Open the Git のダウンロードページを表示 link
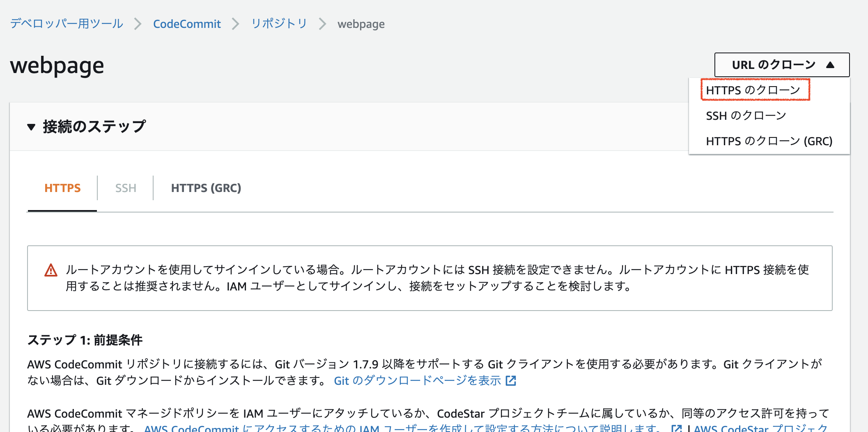Image resolution: width=868 pixels, height=432 pixels. pos(417,381)
